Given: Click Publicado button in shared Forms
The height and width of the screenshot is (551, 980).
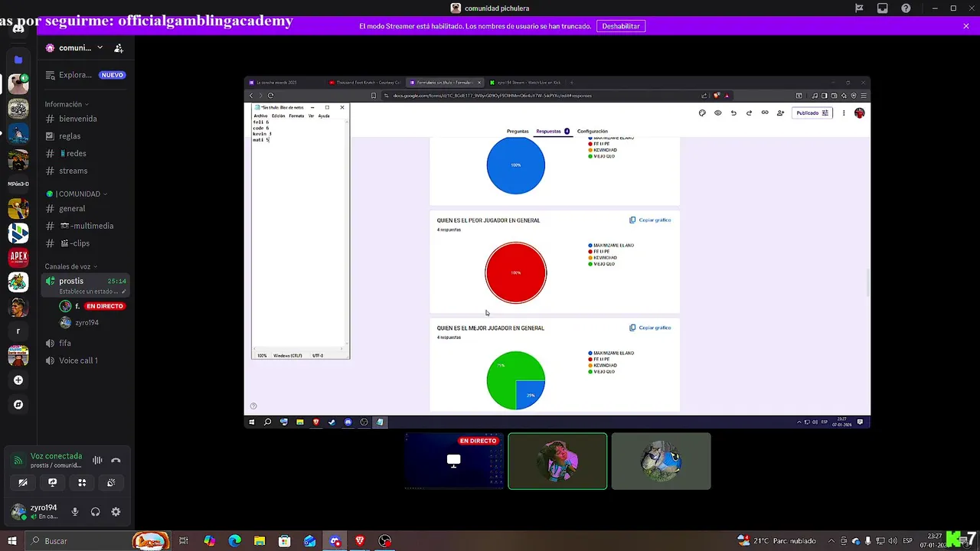Looking at the screenshot, I should click(812, 113).
